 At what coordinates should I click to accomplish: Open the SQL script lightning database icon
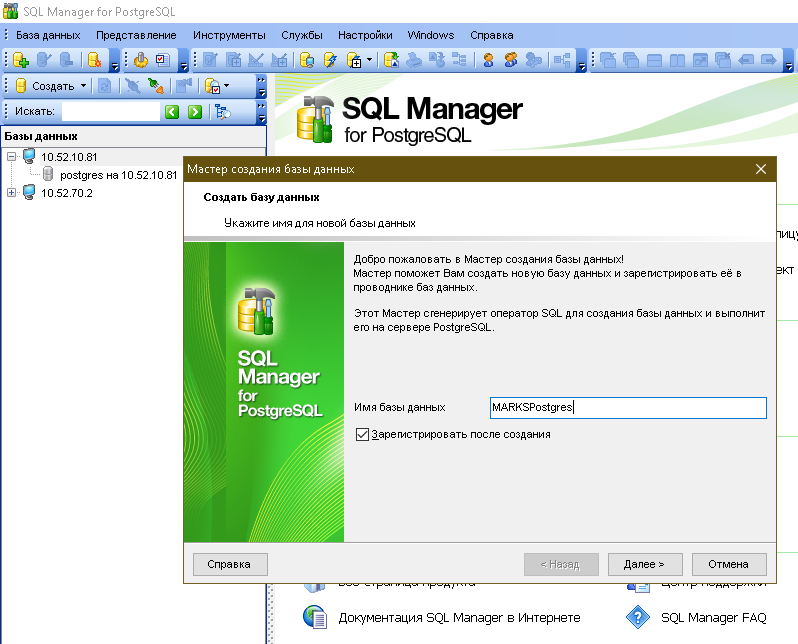click(330, 60)
